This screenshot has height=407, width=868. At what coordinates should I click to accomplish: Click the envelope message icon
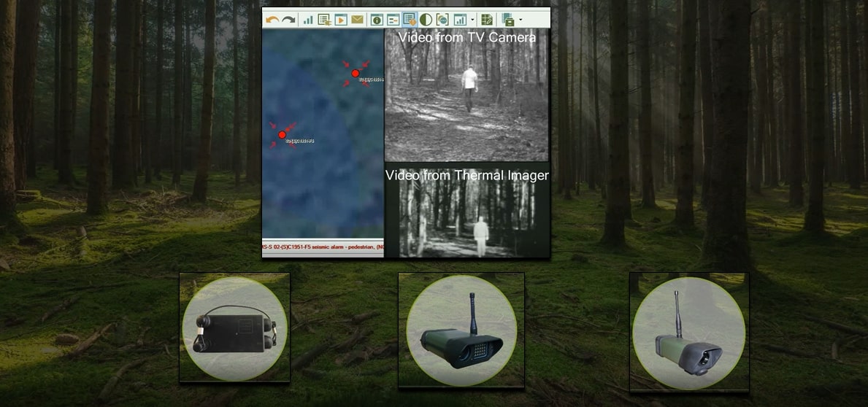click(357, 20)
